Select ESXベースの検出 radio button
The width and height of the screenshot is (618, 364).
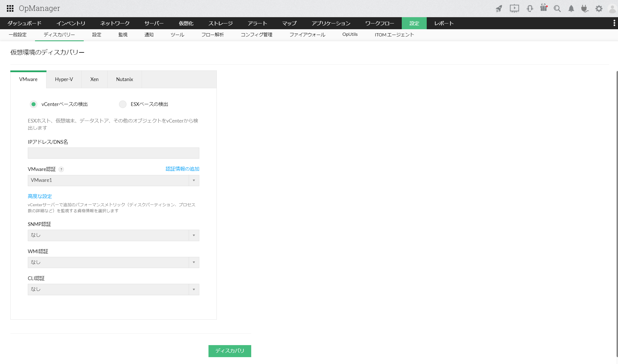click(x=123, y=104)
